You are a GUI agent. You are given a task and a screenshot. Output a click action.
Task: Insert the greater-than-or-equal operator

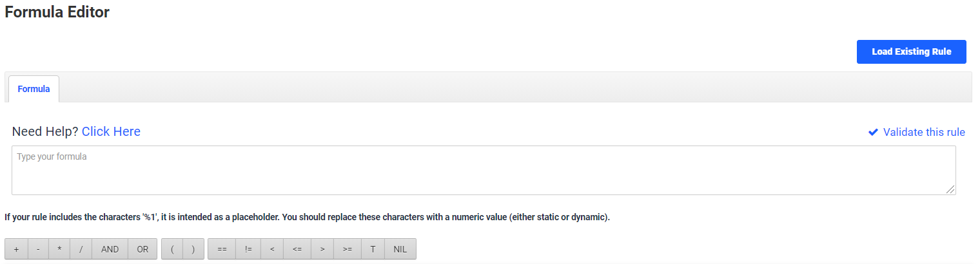pyautogui.click(x=348, y=249)
